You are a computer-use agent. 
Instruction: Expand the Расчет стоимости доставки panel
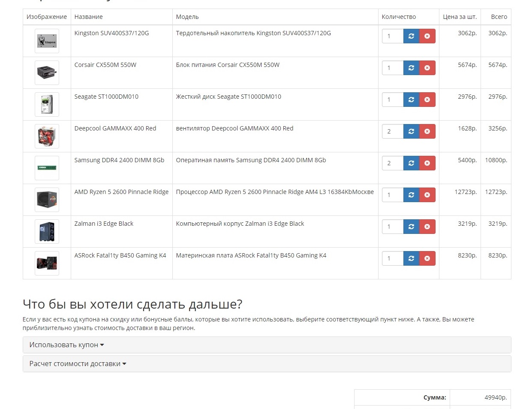[x=267, y=364]
